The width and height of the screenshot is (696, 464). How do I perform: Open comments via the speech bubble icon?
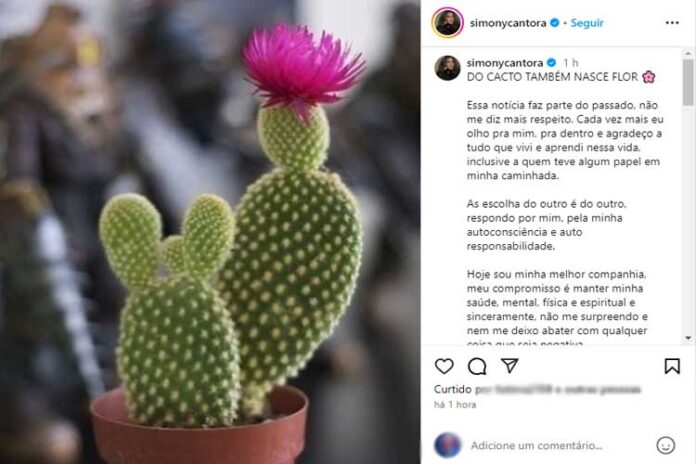(477, 366)
